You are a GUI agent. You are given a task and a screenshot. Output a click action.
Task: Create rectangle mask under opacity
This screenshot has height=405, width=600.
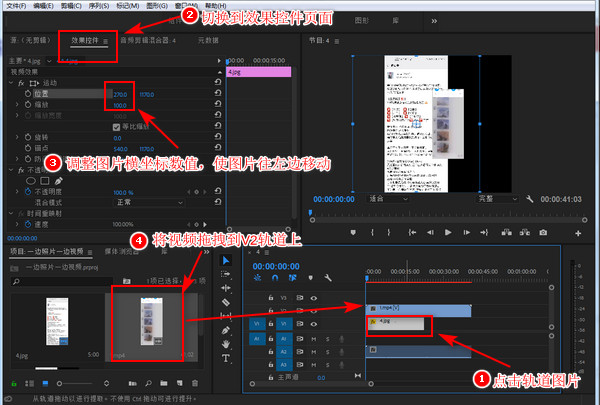[45, 181]
